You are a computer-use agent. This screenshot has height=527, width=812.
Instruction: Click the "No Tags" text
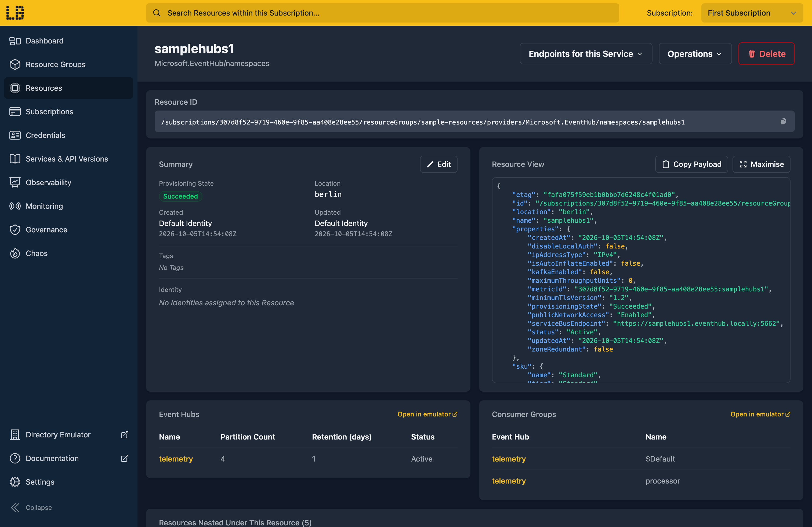(x=171, y=268)
